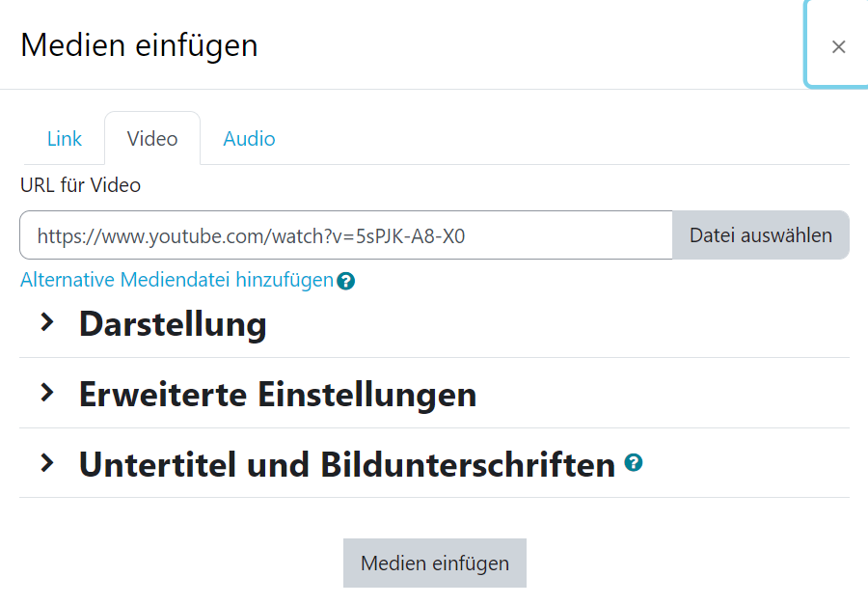The height and width of the screenshot is (605, 868).
Task: Focus the URL für Video input field
Action: (x=346, y=234)
